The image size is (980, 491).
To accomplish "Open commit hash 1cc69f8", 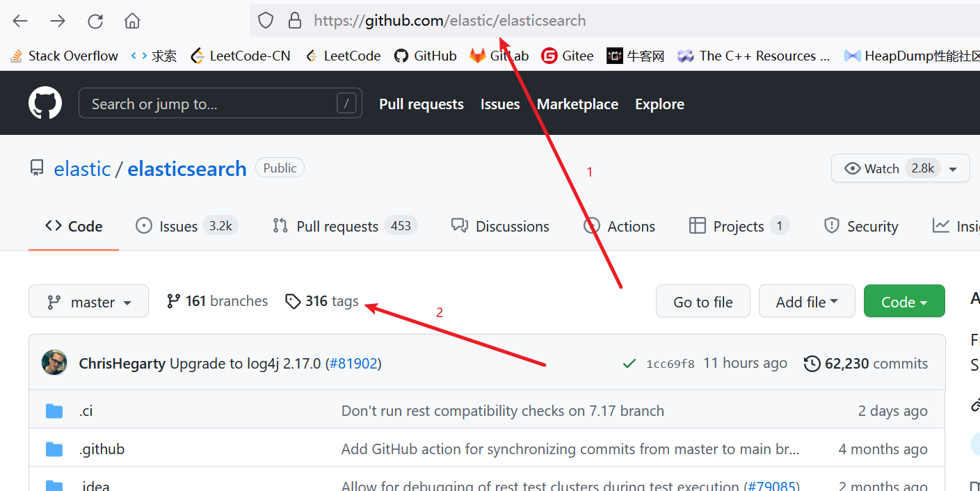I will [670, 364].
